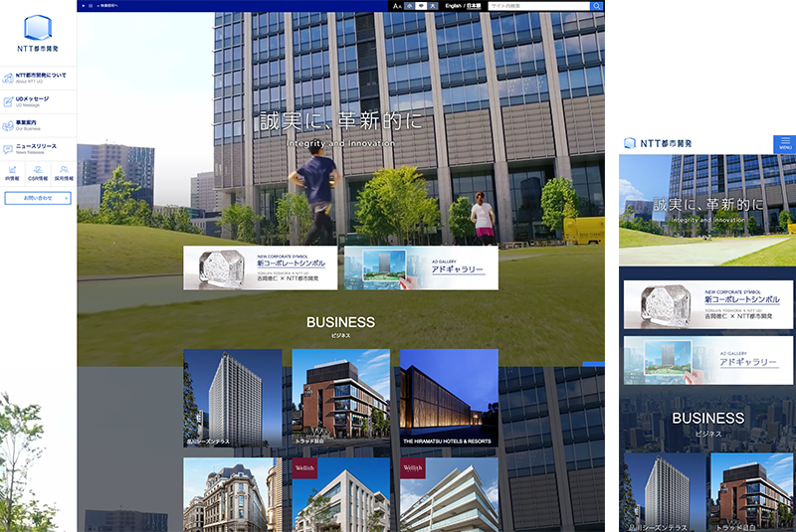Screen dimensions: 796x532
Task: Switch language to 日本語
Action: [474, 6]
